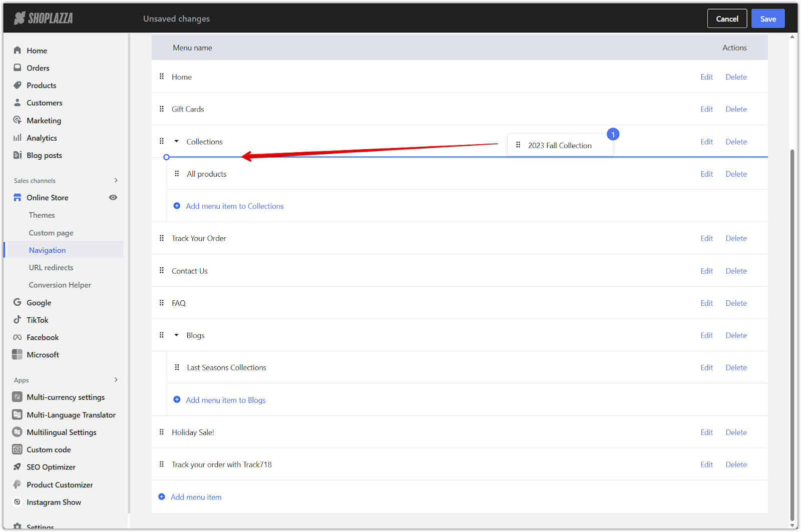Click Add menu item to Collections
Image resolution: width=801 pixels, height=532 pixels.
[234, 206]
